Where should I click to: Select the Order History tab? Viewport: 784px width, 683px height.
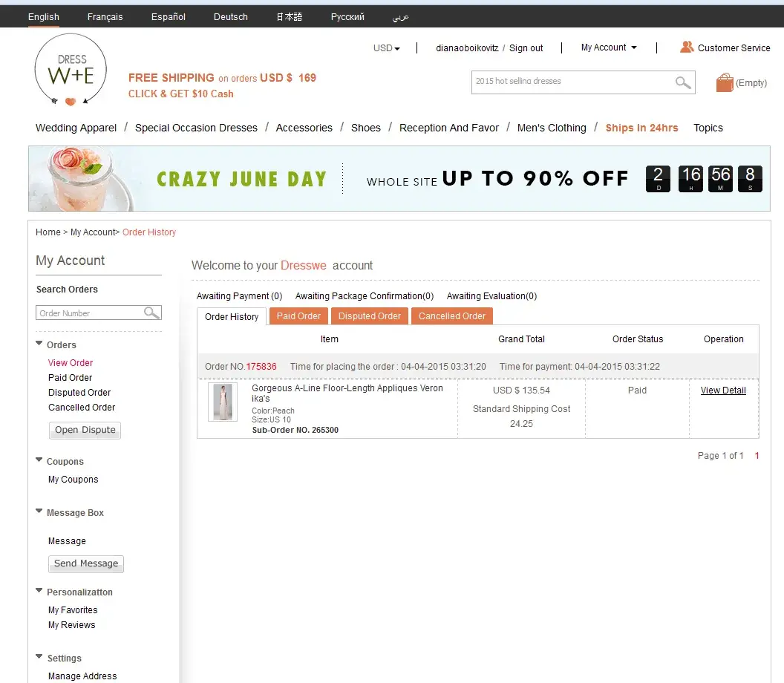[x=232, y=316]
